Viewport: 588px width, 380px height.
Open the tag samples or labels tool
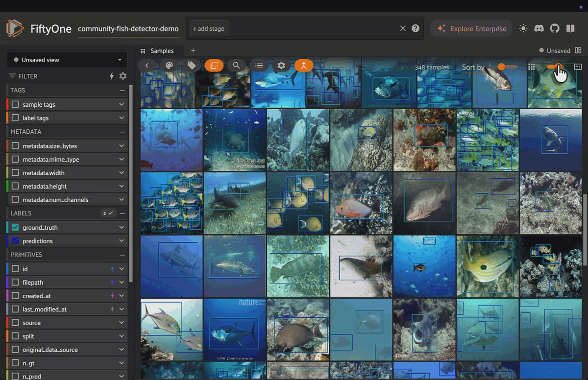tap(192, 65)
